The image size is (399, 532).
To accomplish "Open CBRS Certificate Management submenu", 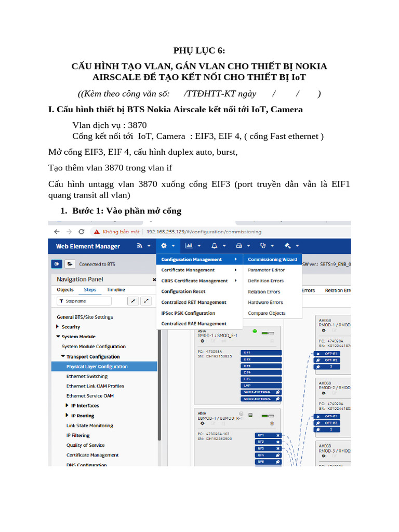I will click(199, 281).
